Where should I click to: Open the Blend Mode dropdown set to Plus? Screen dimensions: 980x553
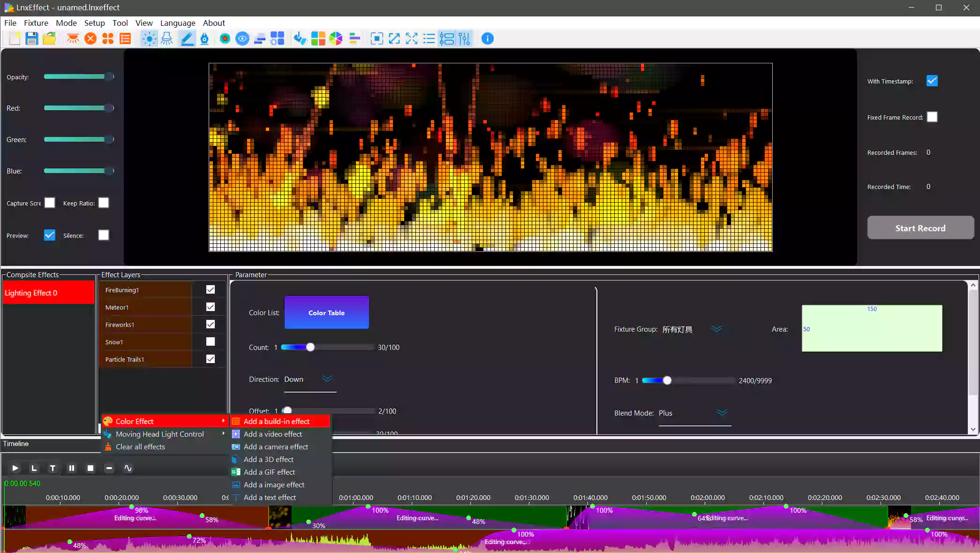722,413
